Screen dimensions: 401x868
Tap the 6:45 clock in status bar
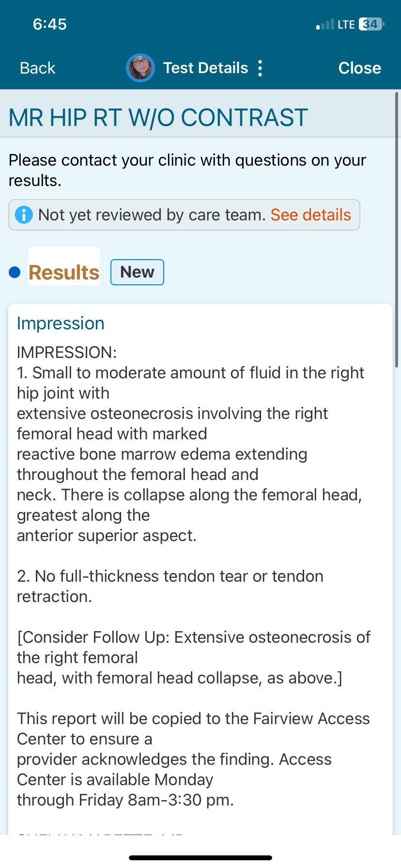tap(50, 24)
